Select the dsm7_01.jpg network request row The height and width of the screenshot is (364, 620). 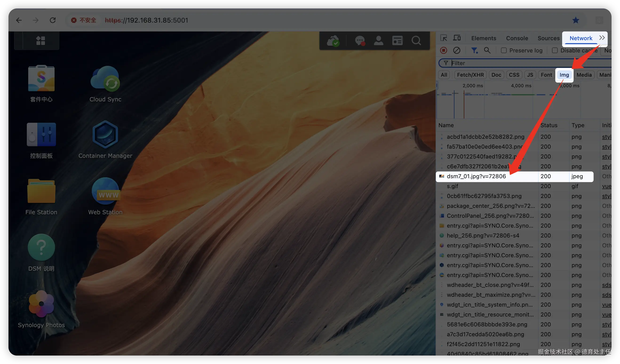coord(476,176)
